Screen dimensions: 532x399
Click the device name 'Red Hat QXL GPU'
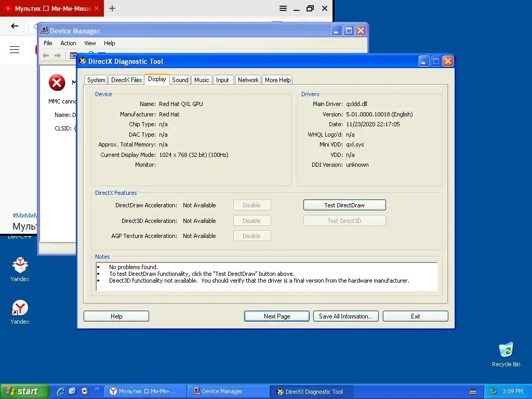coord(181,104)
